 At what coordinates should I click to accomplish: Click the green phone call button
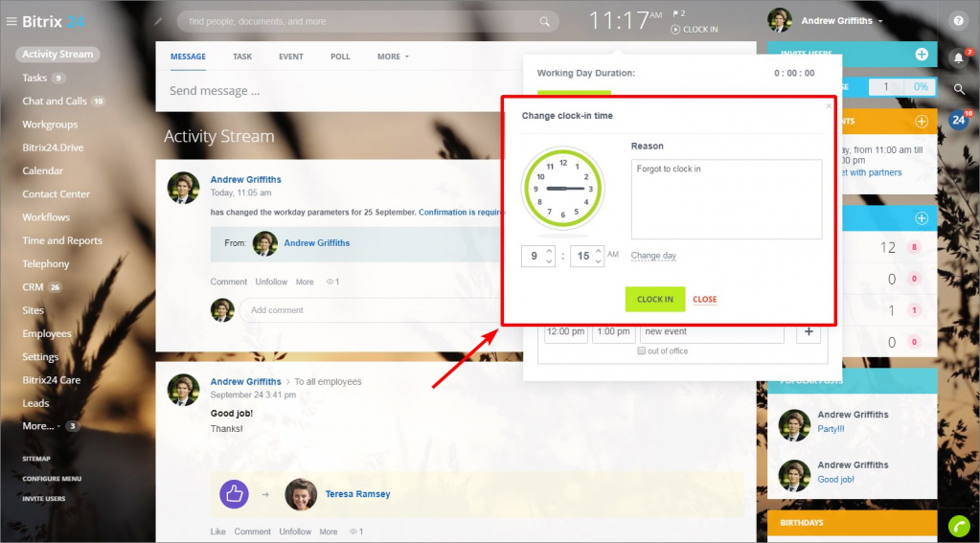pyautogui.click(x=959, y=527)
